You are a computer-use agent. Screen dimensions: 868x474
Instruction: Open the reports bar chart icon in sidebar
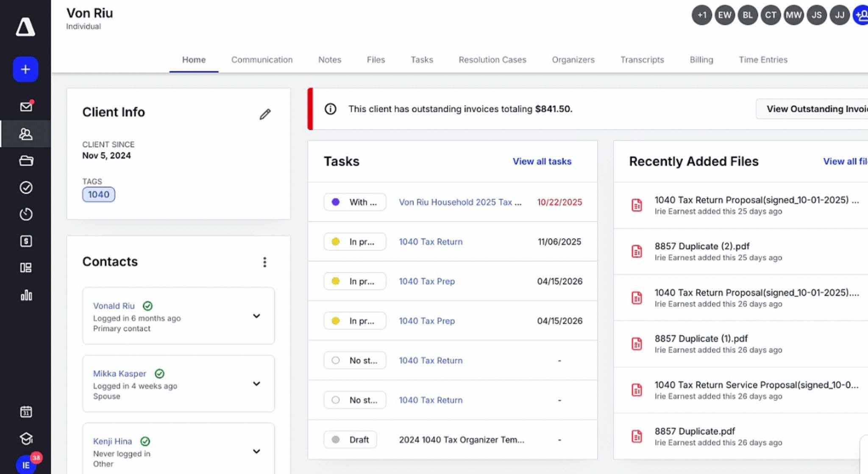tap(26, 295)
